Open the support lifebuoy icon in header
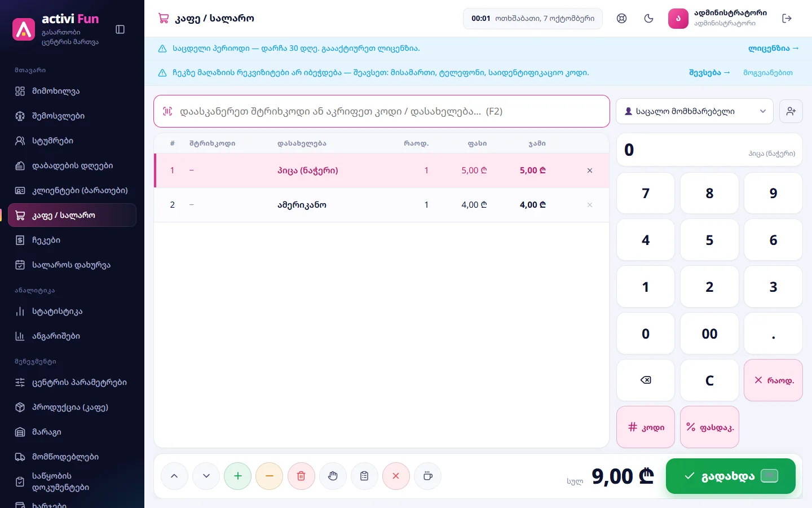Viewport: 812px width, 508px height. [x=621, y=19]
